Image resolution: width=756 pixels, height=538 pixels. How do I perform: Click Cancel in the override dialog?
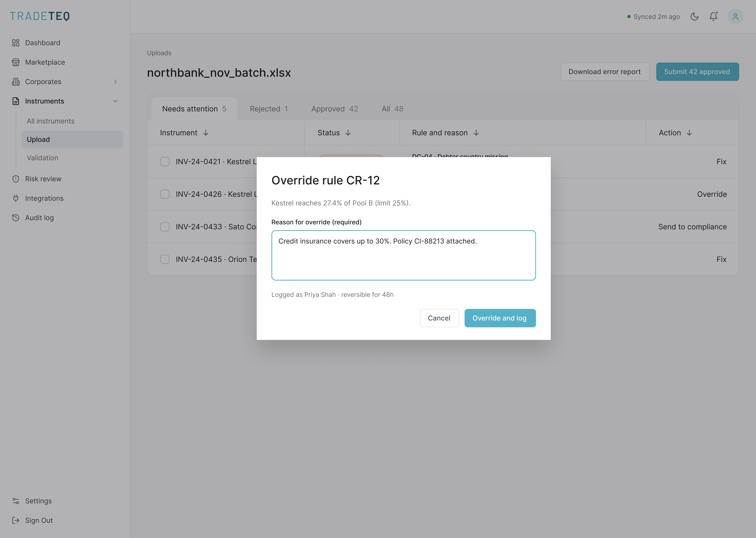[439, 318]
